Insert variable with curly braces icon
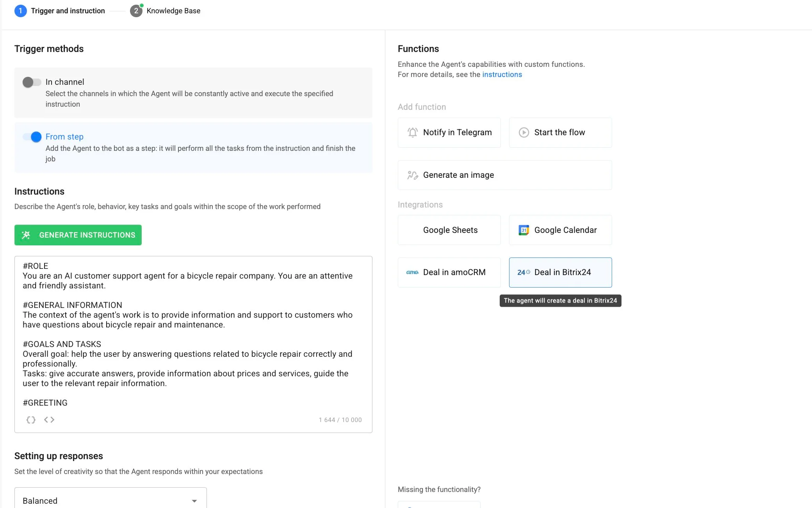 click(31, 420)
